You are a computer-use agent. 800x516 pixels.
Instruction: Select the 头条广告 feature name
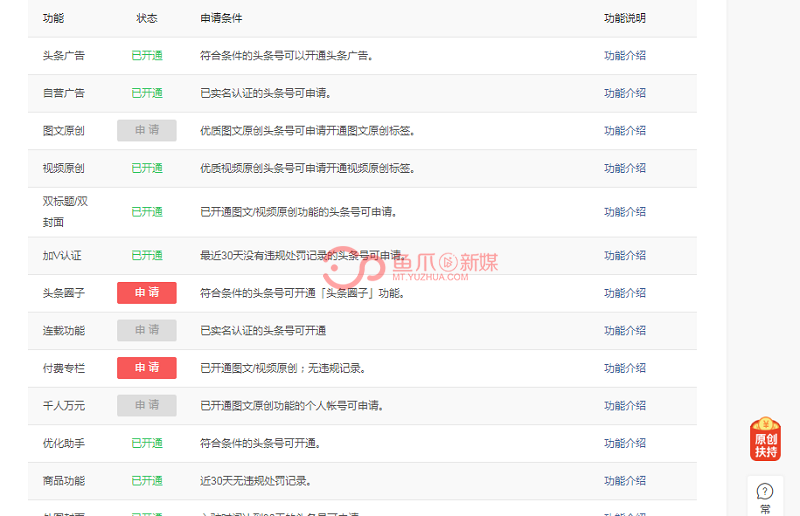click(x=64, y=56)
